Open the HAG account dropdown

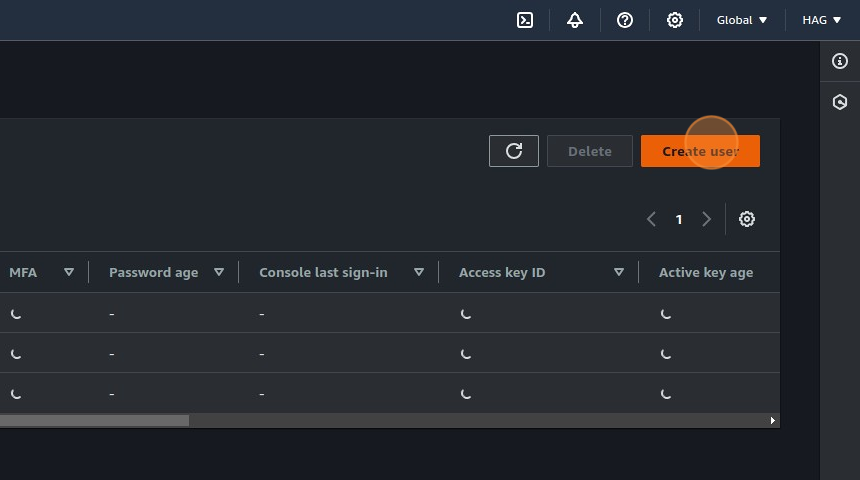(822, 20)
